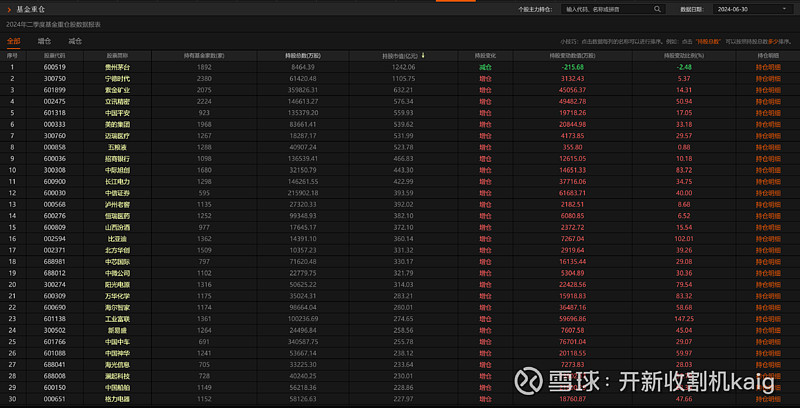This screenshot has width=800, height=408.
Task: Select stock name 中国中车
Action: pyautogui.click(x=117, y=342)
